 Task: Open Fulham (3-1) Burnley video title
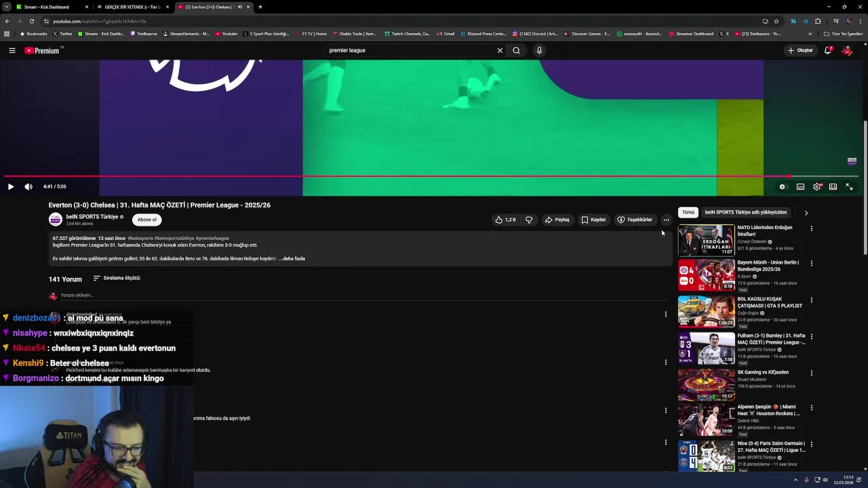(x=771, y=339)
